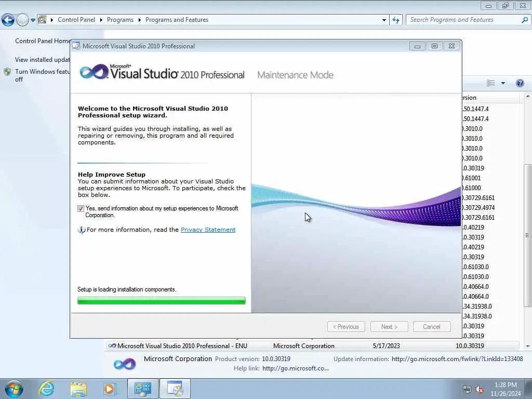Screen dimensions: 532x399
Task: Click the large Visual Studio icon in details pane
Action: 125,364
